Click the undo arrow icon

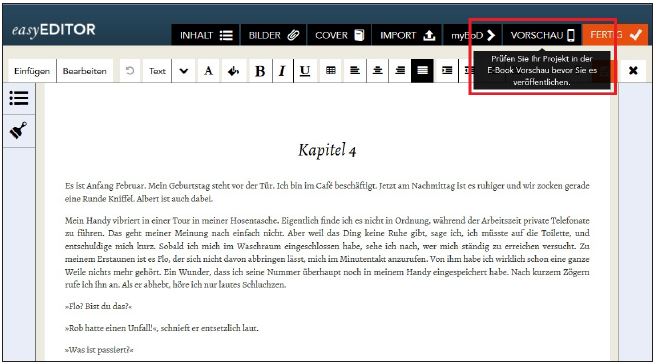click(x=130, y=71)
